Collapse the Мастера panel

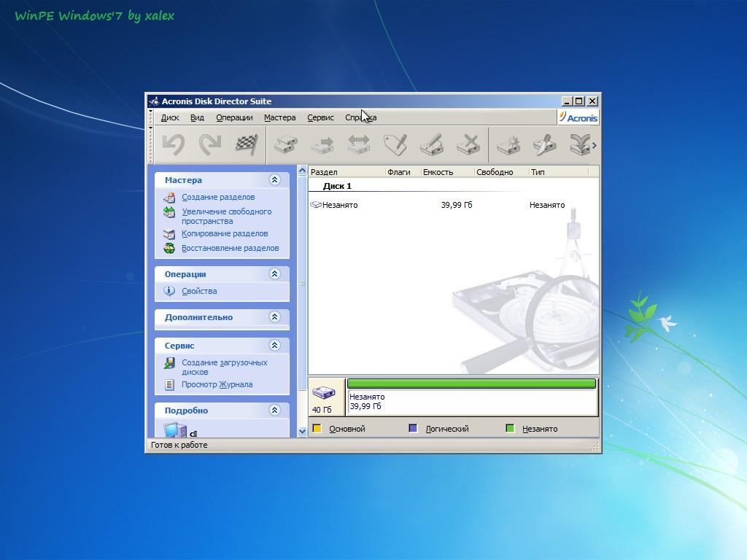point(274,180)
